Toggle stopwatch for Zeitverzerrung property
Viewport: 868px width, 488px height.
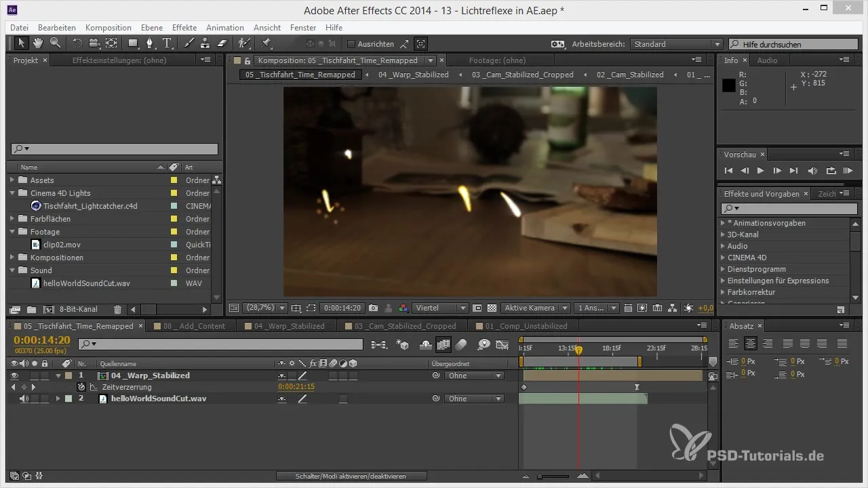pyautogui.click(x=81, y=387)
